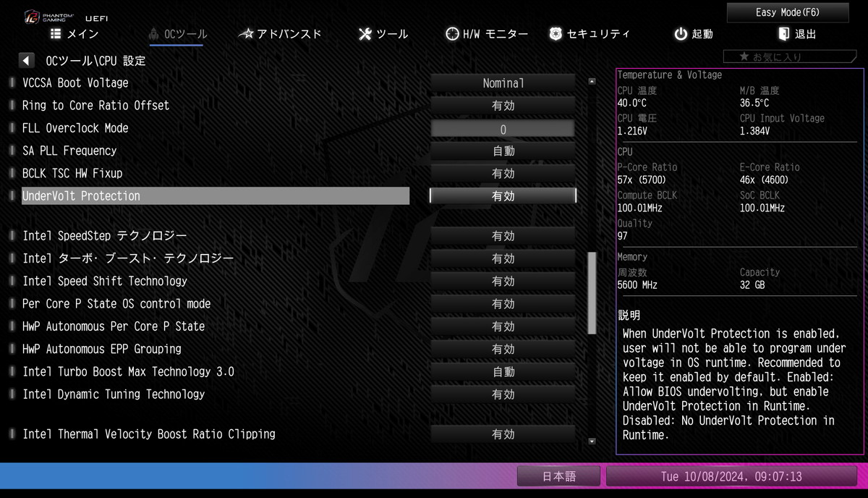Open UnderVolt Protection 有効 dropdown
This screenshot has width=868, height=498.
pyautogui.click(x=503, y=196)
